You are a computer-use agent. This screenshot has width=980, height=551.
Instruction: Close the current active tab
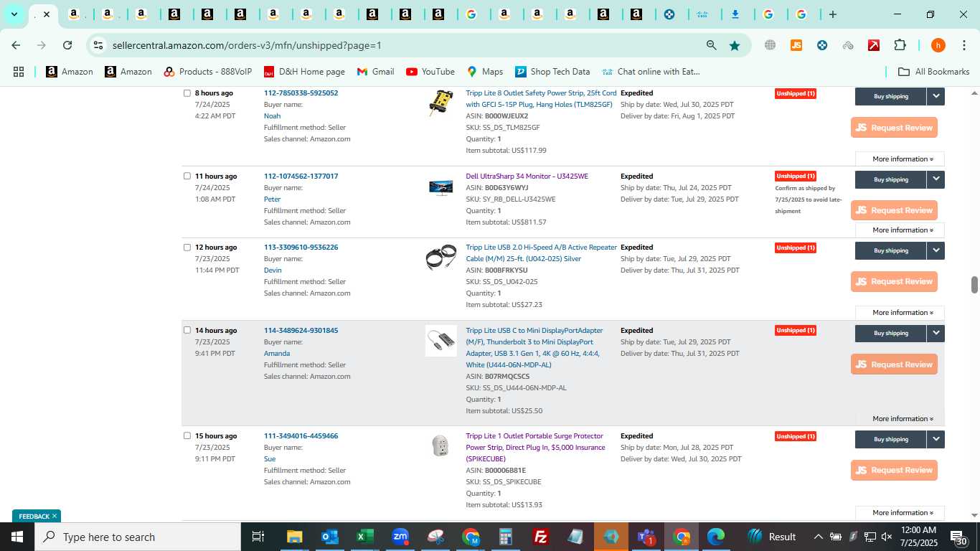coord(47,14)
